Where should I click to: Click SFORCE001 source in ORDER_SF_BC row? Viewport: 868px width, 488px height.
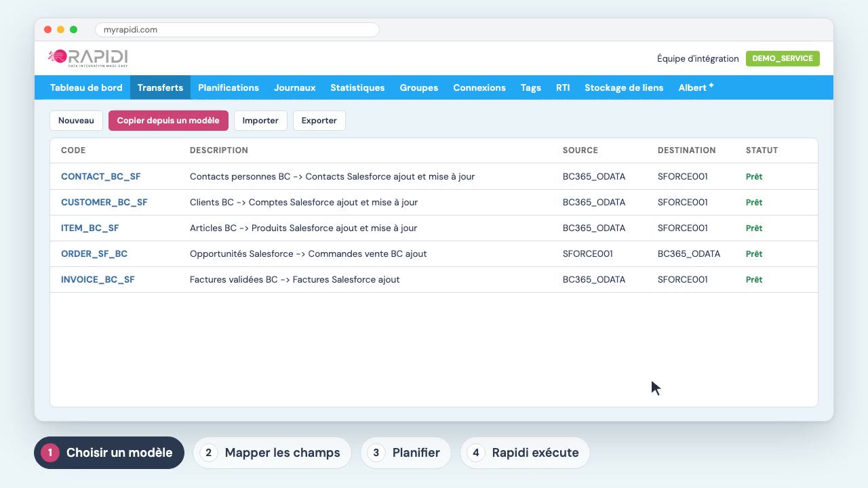click(x=588, y=253)
